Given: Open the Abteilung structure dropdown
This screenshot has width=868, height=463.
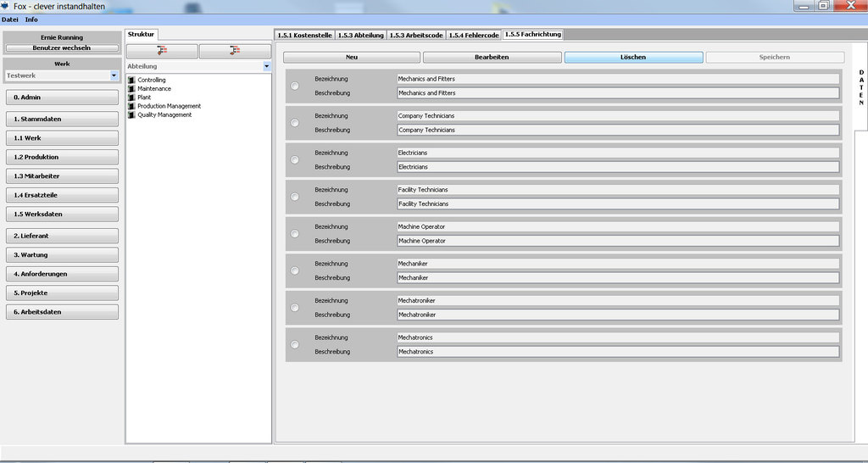Looking at the screenshot, I should (x=266, y=65).
